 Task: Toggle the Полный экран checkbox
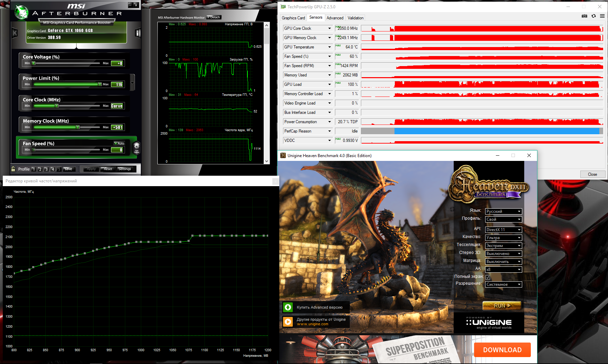(488, 277)
